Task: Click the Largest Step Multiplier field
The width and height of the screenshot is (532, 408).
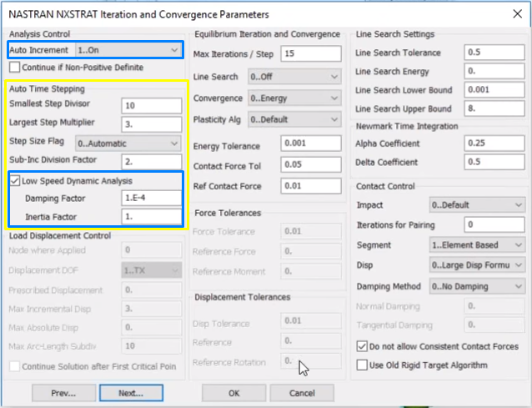Action: click(151, 124)
